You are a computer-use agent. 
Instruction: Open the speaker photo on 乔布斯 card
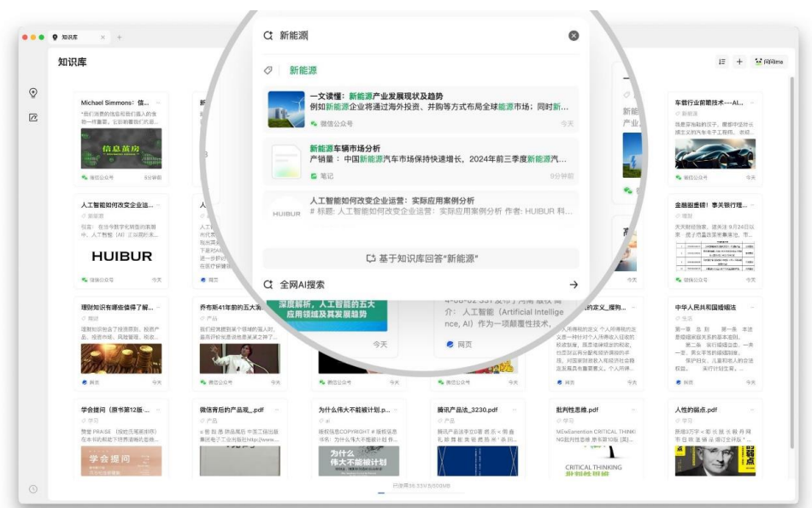[x=240, y=358]
